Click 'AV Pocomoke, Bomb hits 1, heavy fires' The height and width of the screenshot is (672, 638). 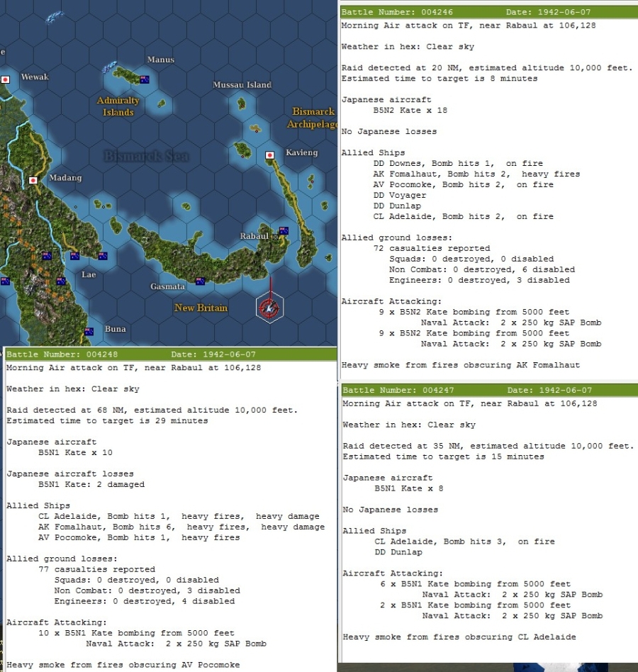[x=139, y=538]
